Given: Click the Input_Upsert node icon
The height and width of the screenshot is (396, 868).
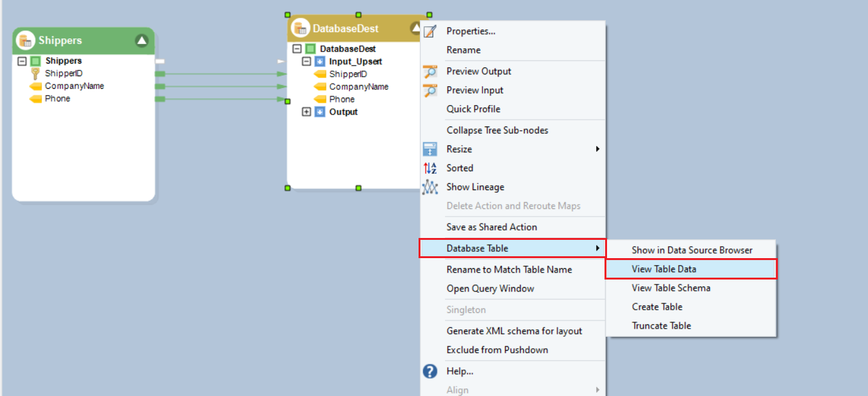Looking at the screenshot, I should click(x=320, y=61).
